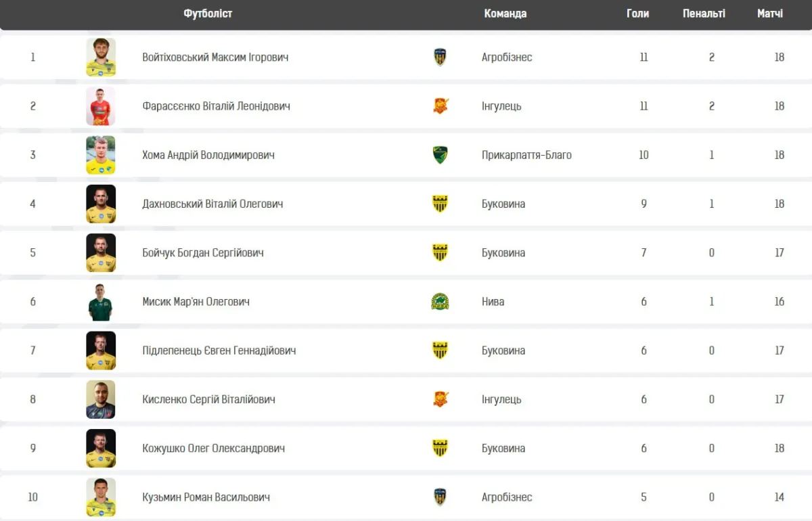Click Bukovyna crest in Dakhnovskyi's row
Image resolution: width=812 pixels, height=521 pixels.
point(440,204)
